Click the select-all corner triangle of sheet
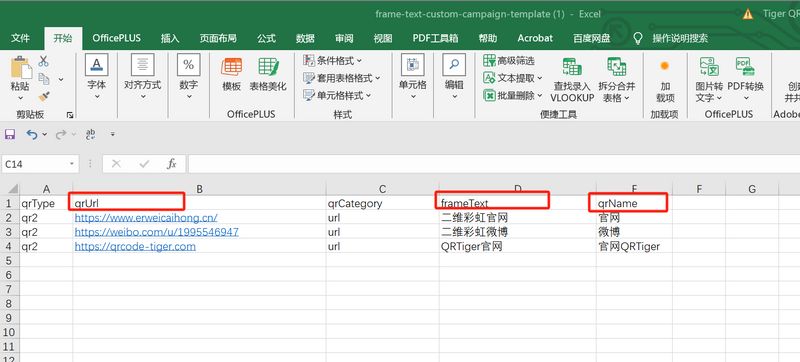 tap(13, 189)
